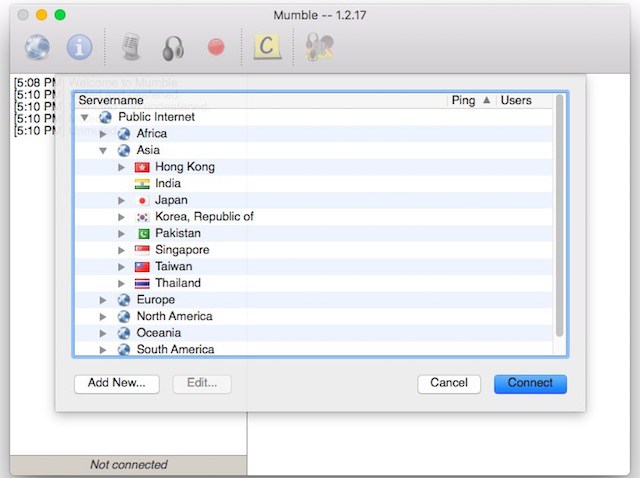The image size is (640, 478).
Task: Click the Taiwan flag icon
Action: (142, 267)
